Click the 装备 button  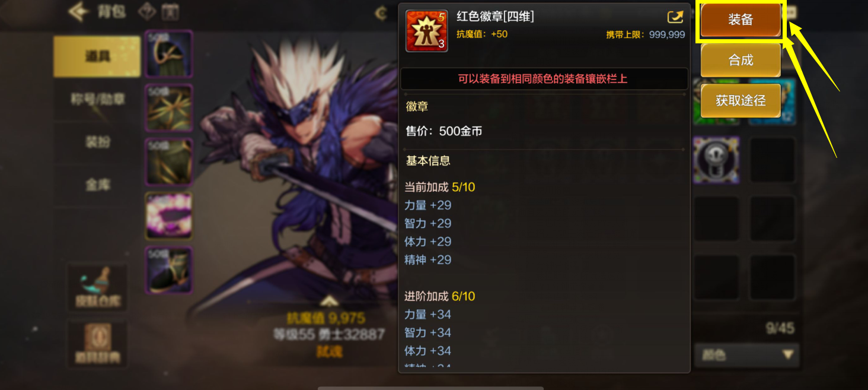point(741,20)
